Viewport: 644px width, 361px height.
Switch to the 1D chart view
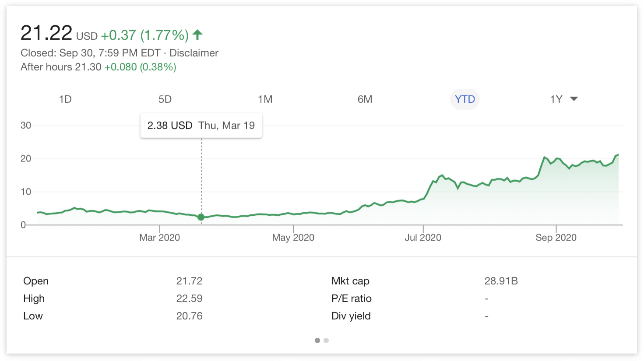(65, 99)
